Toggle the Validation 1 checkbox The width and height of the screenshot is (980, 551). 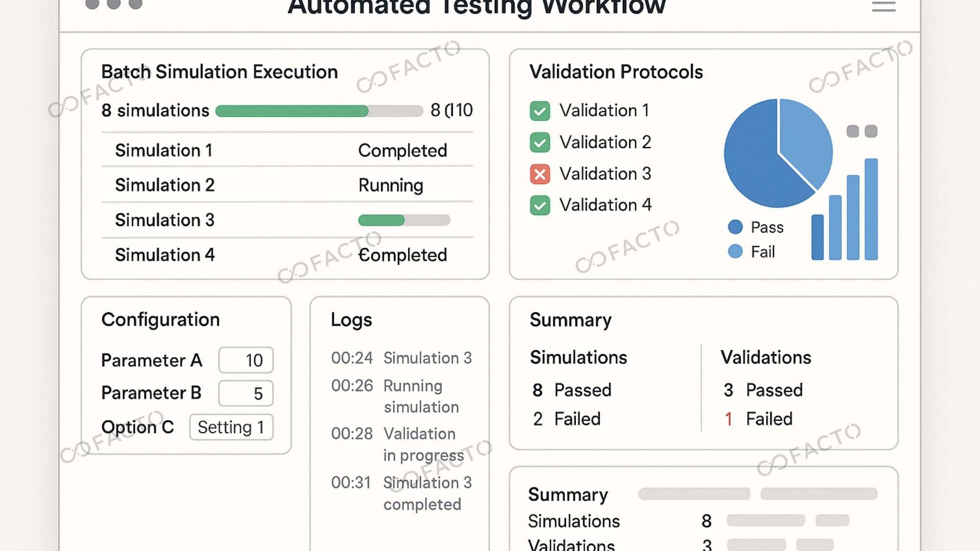click(539, 111)
